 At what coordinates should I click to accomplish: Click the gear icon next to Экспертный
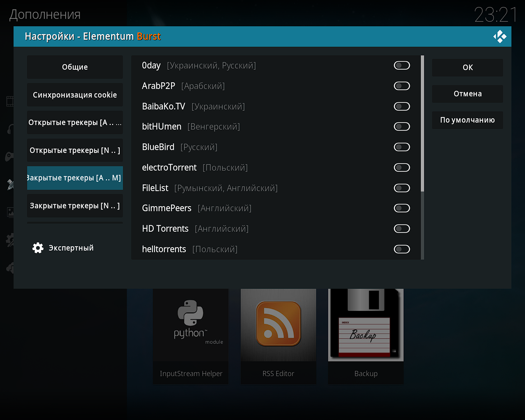tap(38, 248)
